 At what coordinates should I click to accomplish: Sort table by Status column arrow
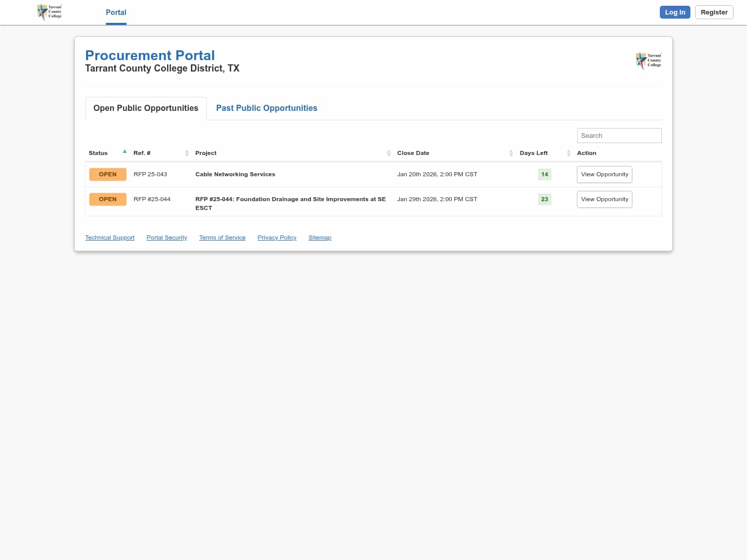click(125, 152)
